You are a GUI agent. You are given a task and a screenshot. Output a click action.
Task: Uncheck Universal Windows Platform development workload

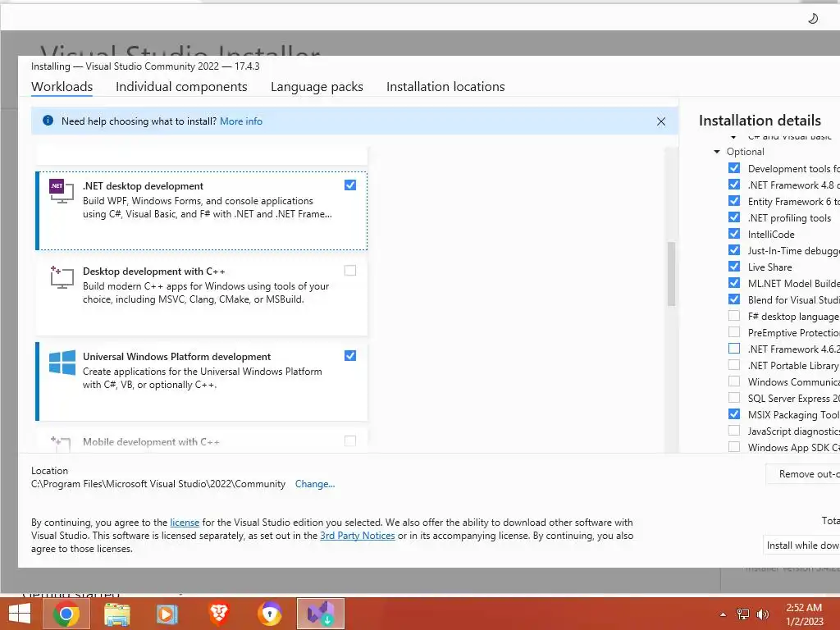point(349,356)
